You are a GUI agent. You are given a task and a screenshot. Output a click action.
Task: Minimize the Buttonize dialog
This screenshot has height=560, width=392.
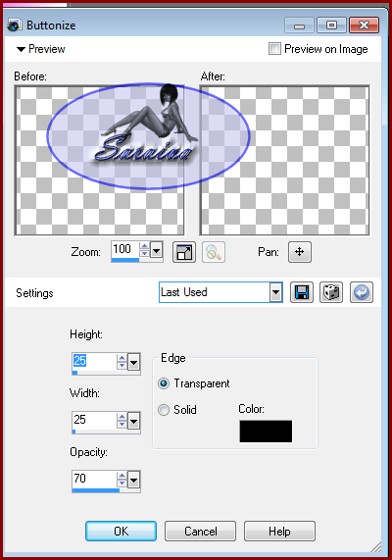click(299, 25)
